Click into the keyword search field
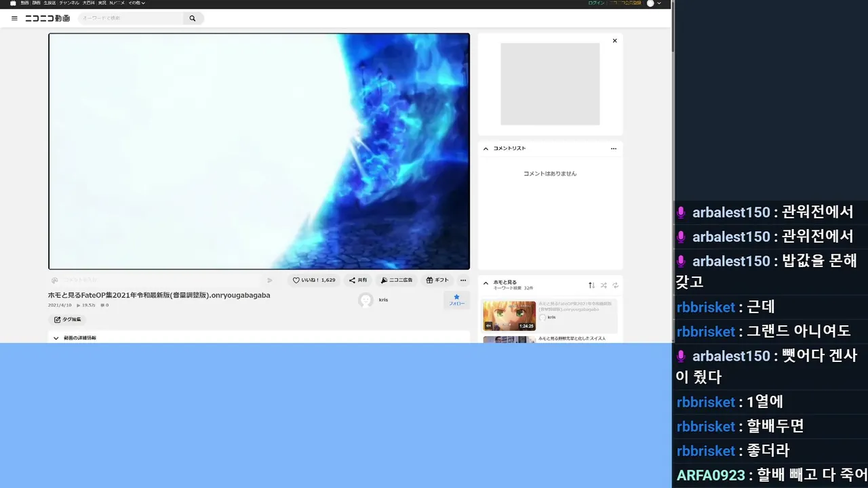Viewport: 868px width, 488px height. click(131, 18)
